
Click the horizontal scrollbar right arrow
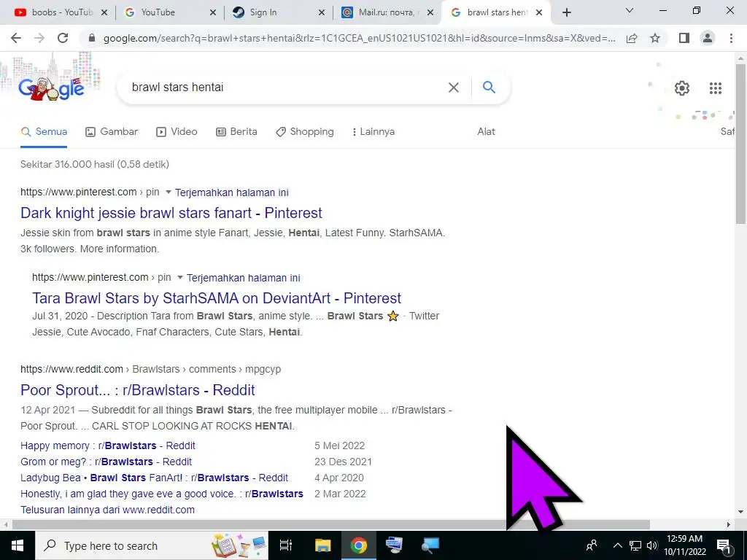729,524
